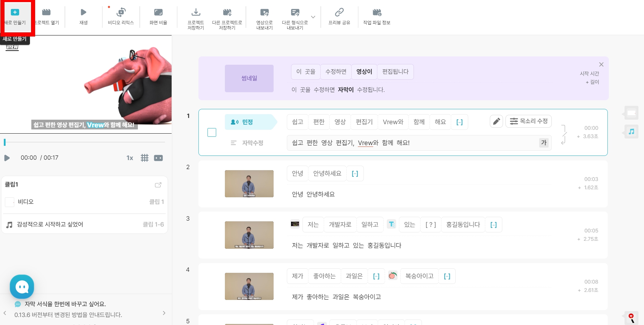Toggle the subtitle display icon in preview
The image size is (644, 325).
[158, 158]
